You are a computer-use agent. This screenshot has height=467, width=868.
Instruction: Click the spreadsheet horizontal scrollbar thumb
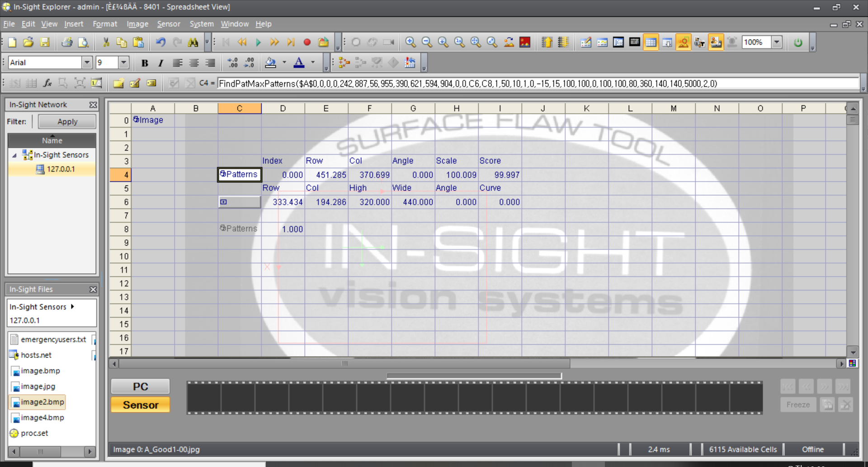tap(344, 363)
